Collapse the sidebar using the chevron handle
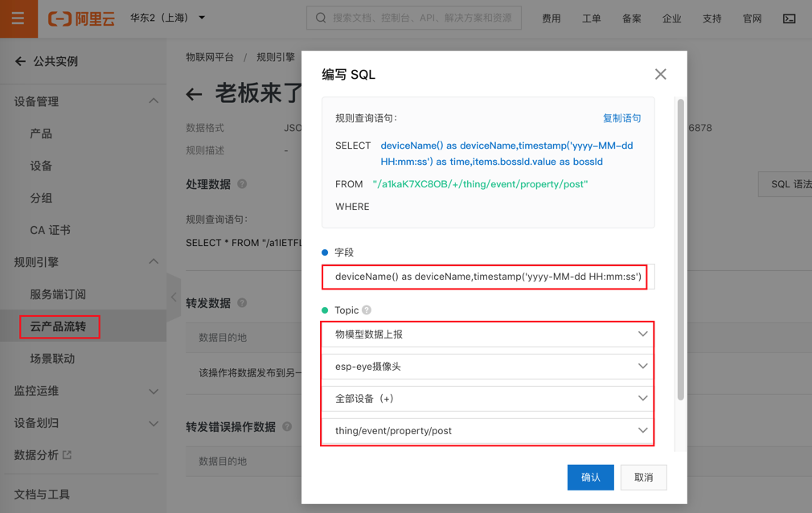 click(174, 296)
